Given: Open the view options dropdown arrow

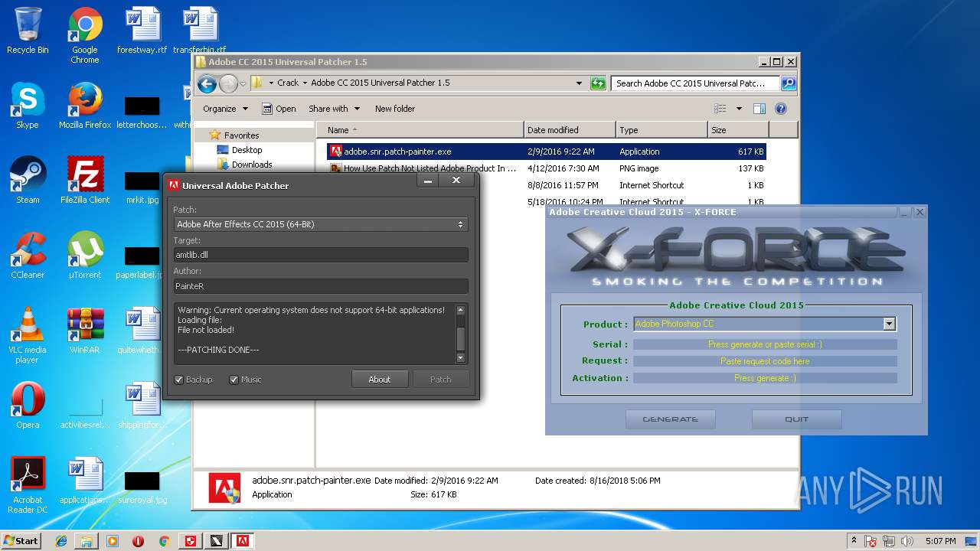Looking at the screenshot, I should (x=739, y=109).
